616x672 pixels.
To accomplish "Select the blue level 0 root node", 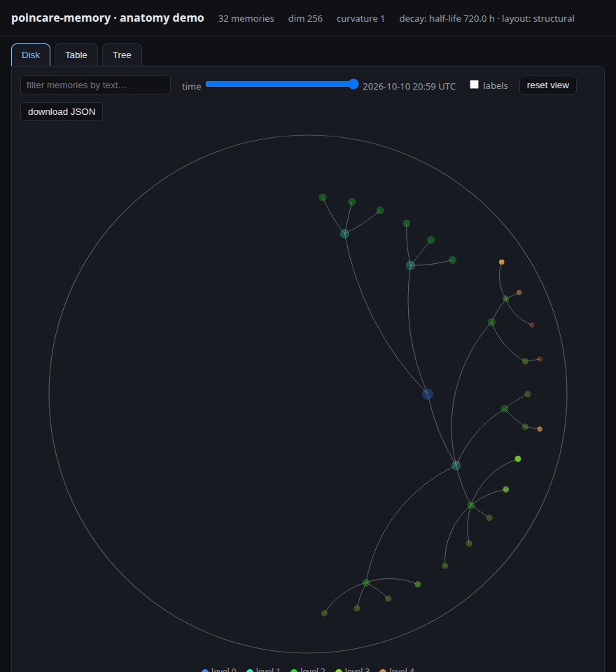I will point(428,394).
